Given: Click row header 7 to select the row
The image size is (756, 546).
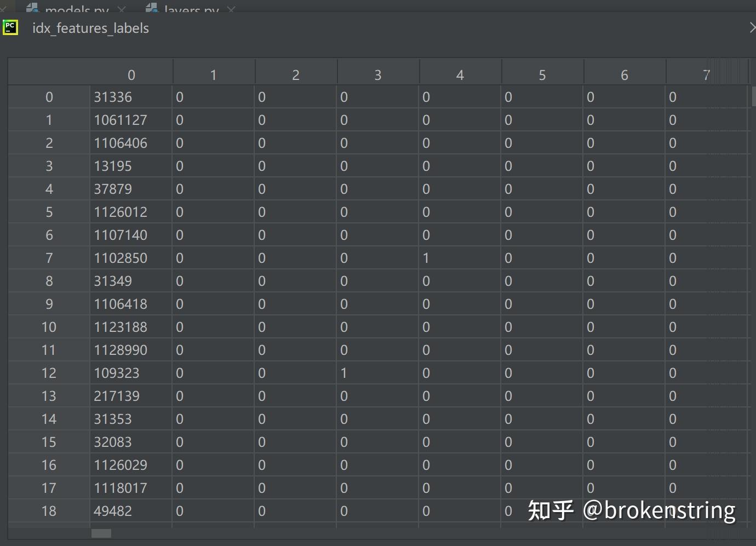Looking at the screenshot, I should pyautogui.click(x=49, y=257).
